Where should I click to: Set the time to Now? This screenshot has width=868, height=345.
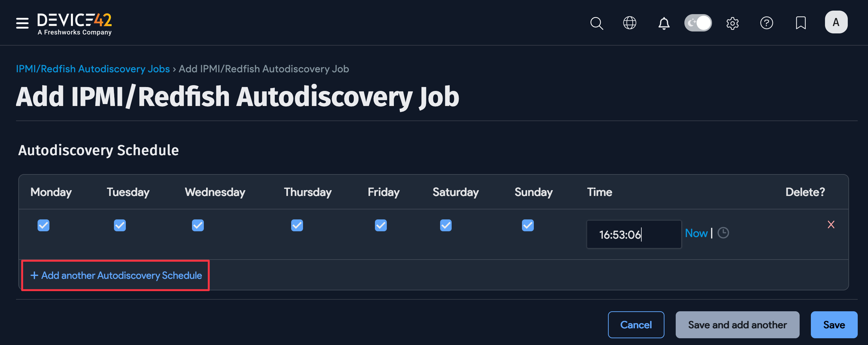(696, 233)
